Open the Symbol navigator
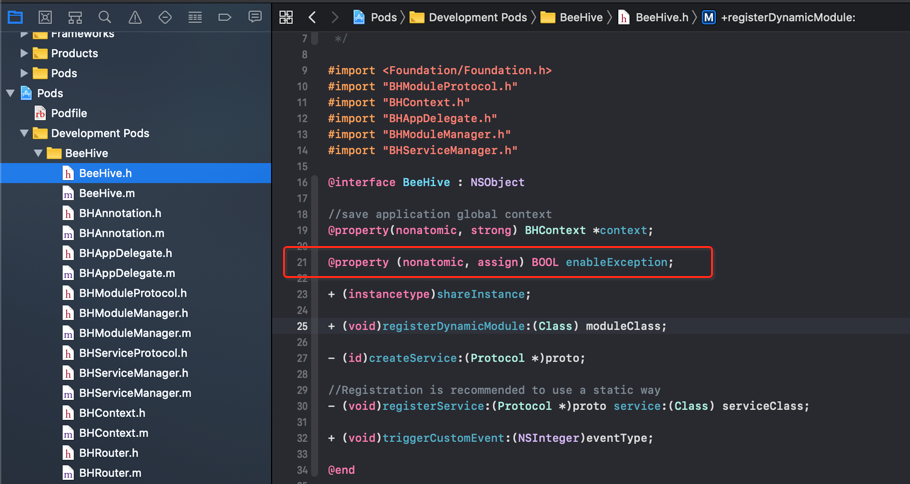Image resolution: width=910 pixels, height=484 pixels. [75, 17]
